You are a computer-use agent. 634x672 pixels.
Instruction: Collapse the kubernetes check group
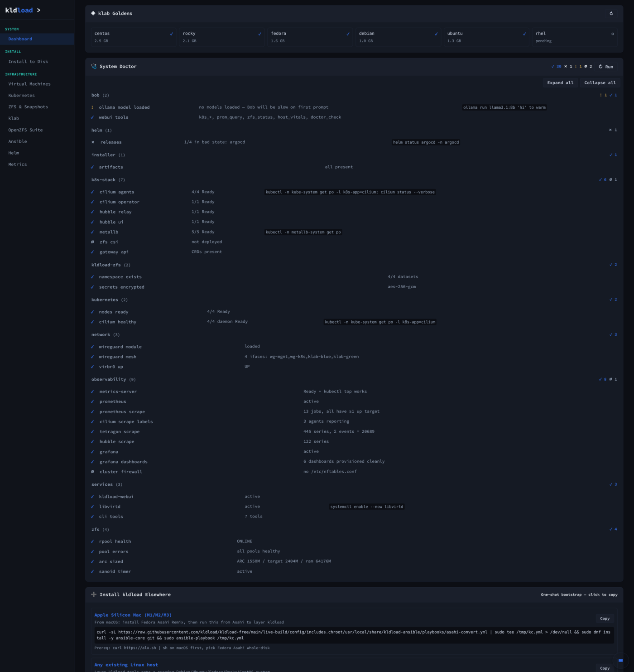354,300
